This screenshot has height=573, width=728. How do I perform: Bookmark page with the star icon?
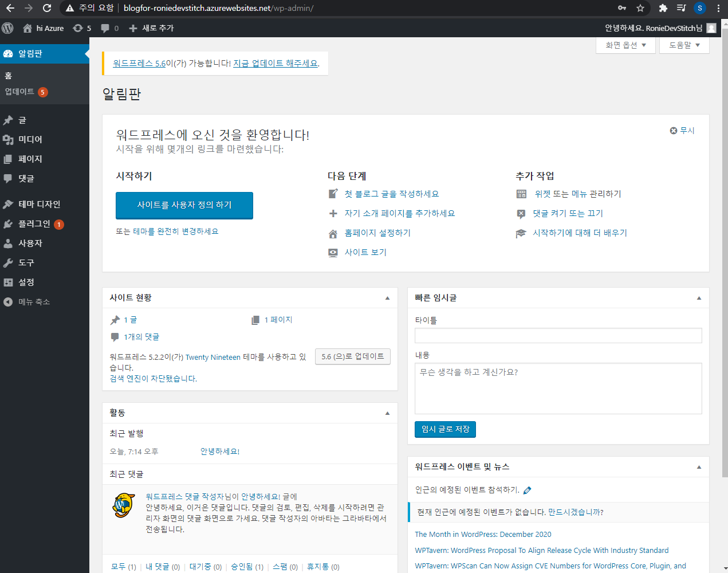pos(640,8)
